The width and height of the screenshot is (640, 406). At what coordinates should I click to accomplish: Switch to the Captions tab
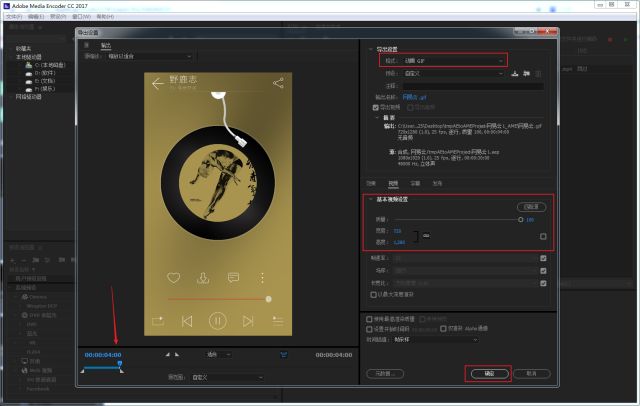[415, 184]
